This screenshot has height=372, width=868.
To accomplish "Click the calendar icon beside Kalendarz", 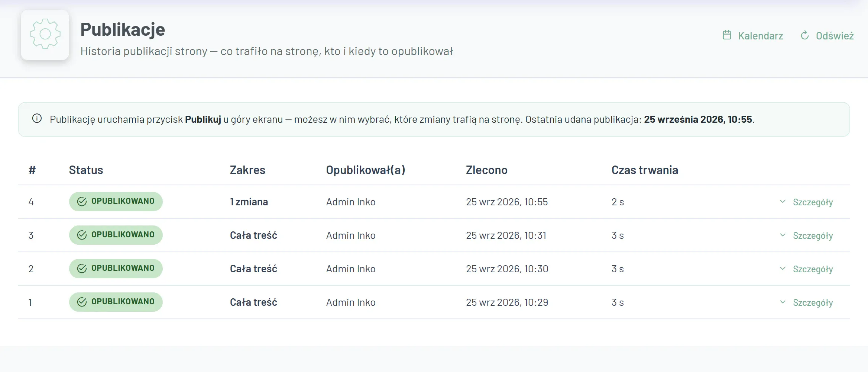I will (727, 35).
